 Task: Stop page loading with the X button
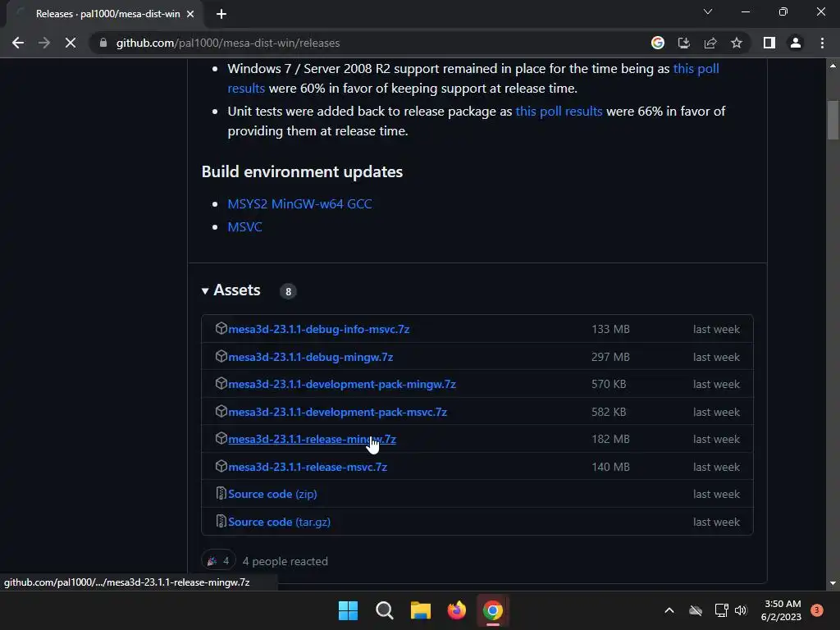tap(71, 43)
